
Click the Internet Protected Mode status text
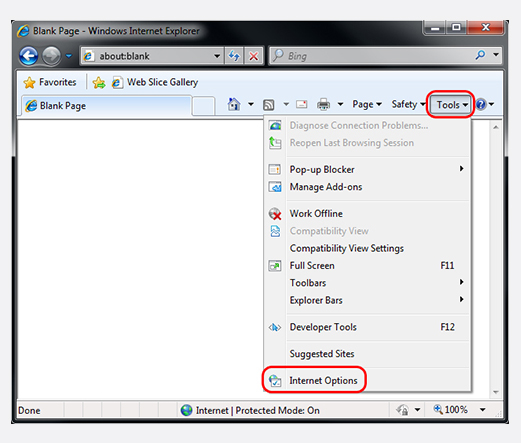(x=258, y=410)
